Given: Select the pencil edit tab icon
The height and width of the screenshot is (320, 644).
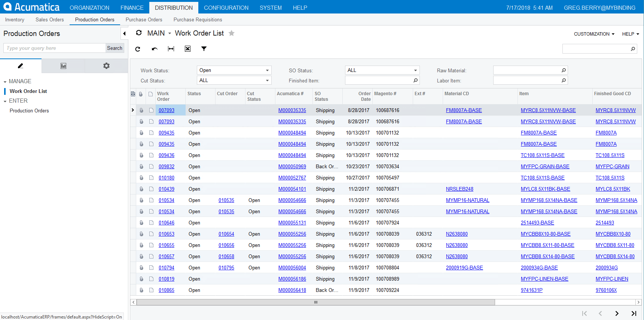Looking at the screenshot, I should coord(21,66).
